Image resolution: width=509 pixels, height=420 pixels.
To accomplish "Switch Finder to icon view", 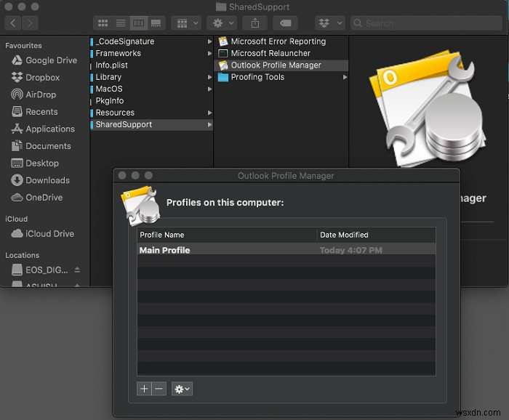I will tap(103, 23).
